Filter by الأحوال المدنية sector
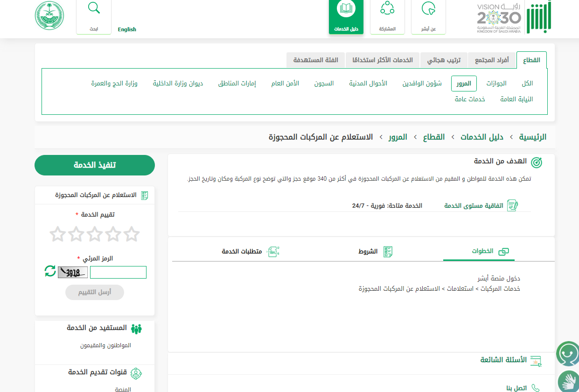 [x=368, y=84]
